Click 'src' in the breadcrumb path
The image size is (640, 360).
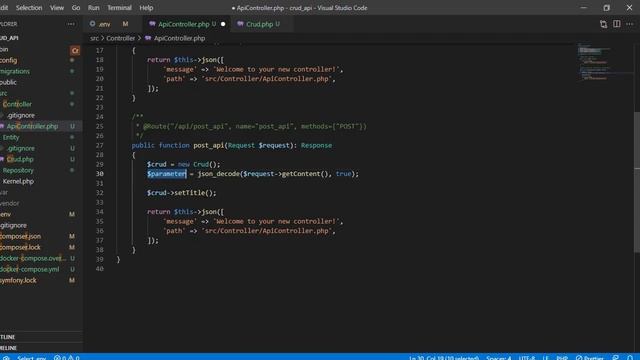(x=94, y=38)
